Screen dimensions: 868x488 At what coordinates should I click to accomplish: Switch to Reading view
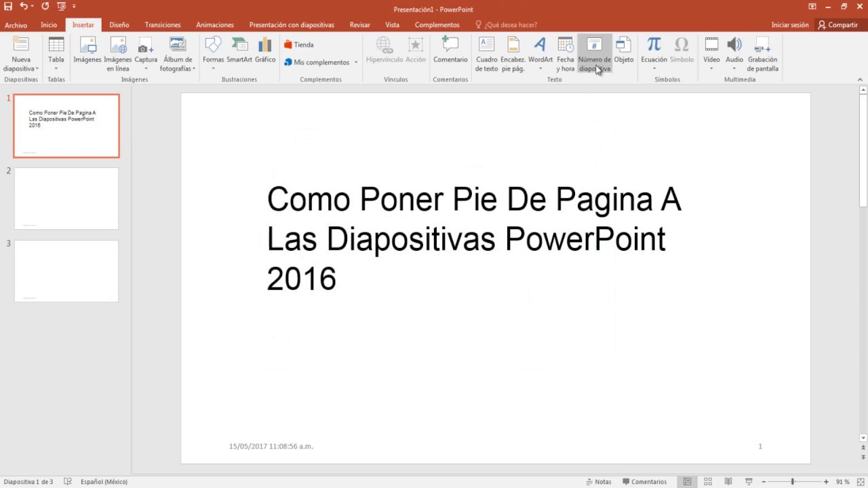(x=729, y=482)
